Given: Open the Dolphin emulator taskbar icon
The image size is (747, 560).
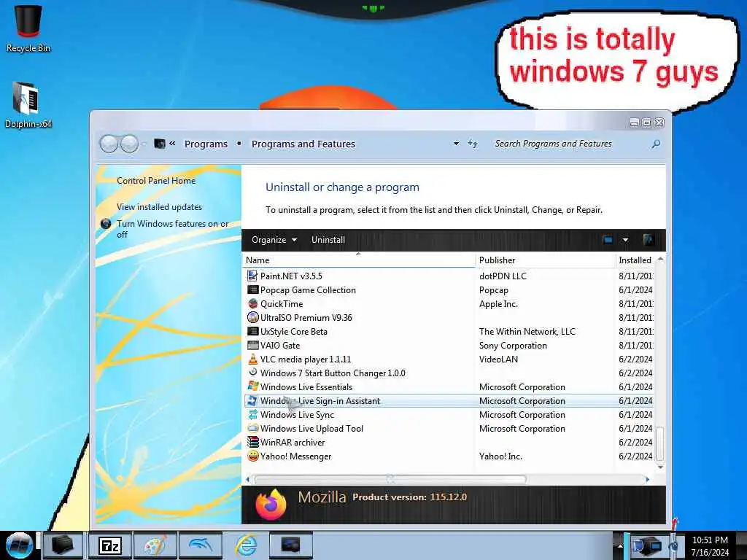Looking at the screenshot, I should [x=200, y=545].
